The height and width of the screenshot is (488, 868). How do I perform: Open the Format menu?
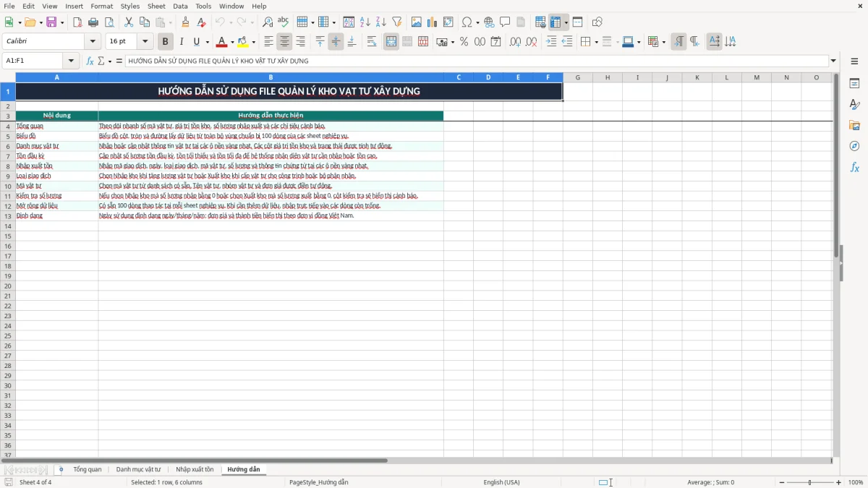coord(102,6)
